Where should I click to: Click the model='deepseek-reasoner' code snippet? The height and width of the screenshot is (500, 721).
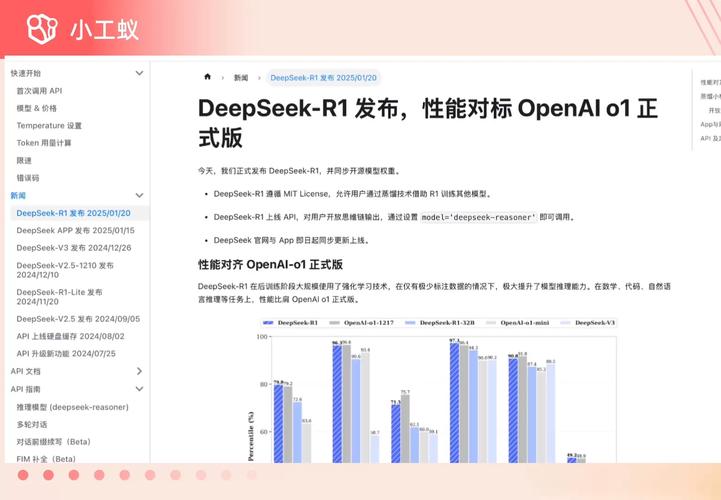478,217
